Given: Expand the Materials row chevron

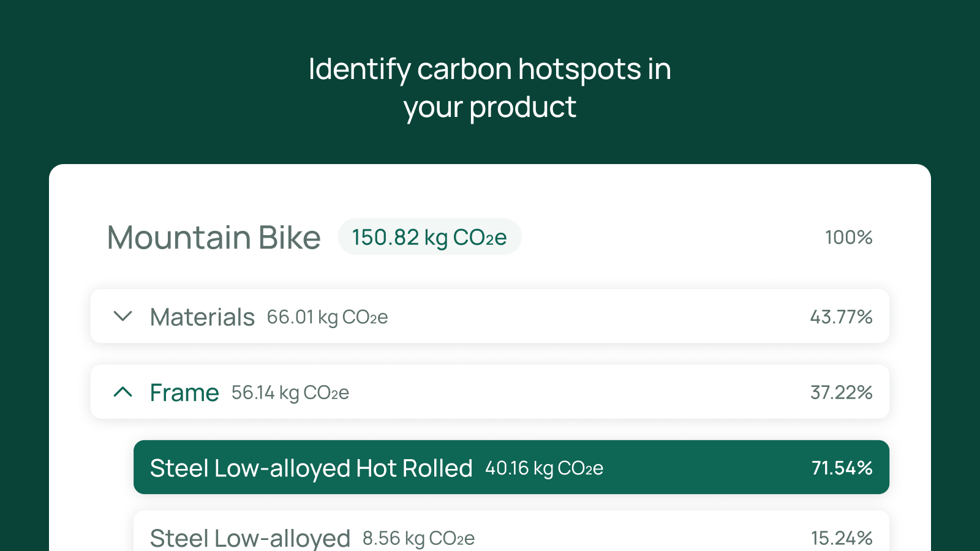Looking at the screenshot, I should point(123,317).
